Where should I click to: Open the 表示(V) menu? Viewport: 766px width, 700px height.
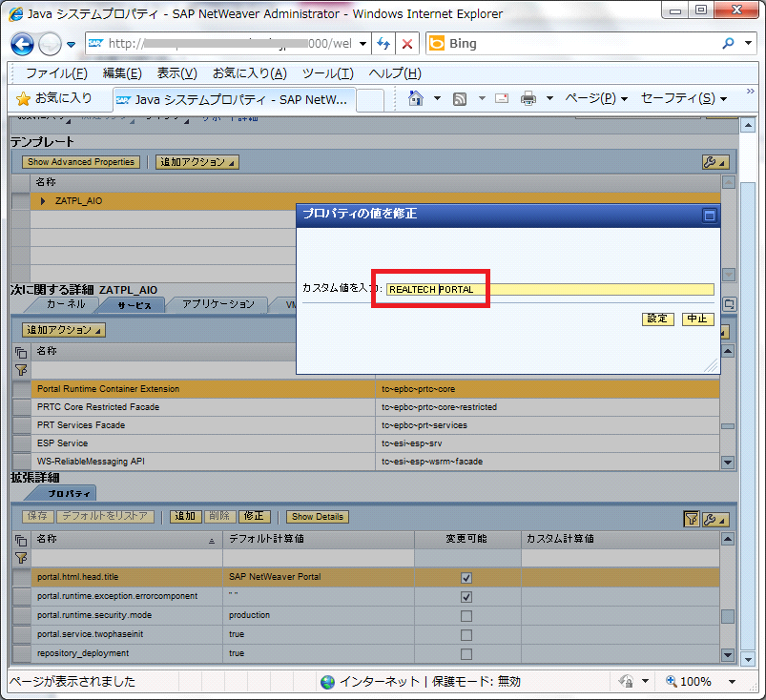[176, 73]
